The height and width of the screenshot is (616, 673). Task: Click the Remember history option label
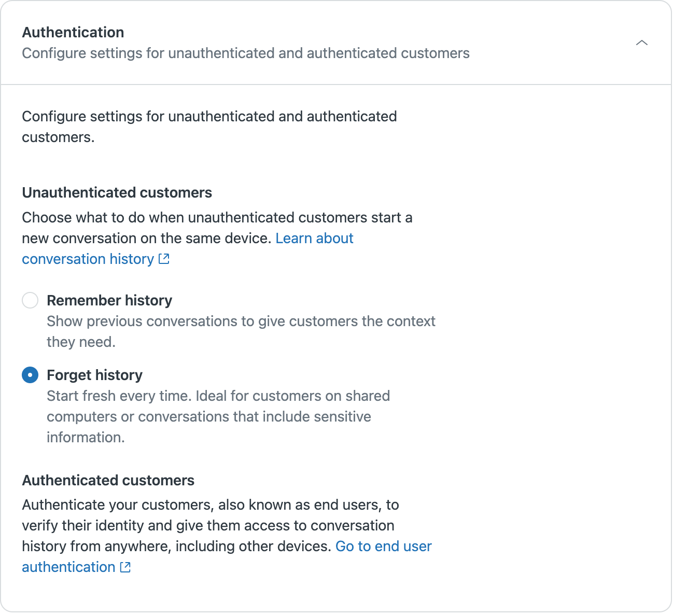109,301
